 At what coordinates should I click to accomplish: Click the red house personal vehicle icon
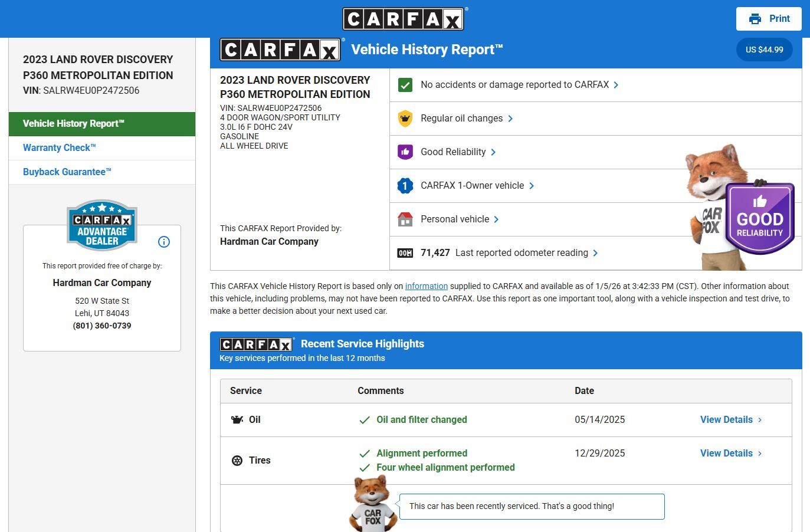click(x=405, y=219)
